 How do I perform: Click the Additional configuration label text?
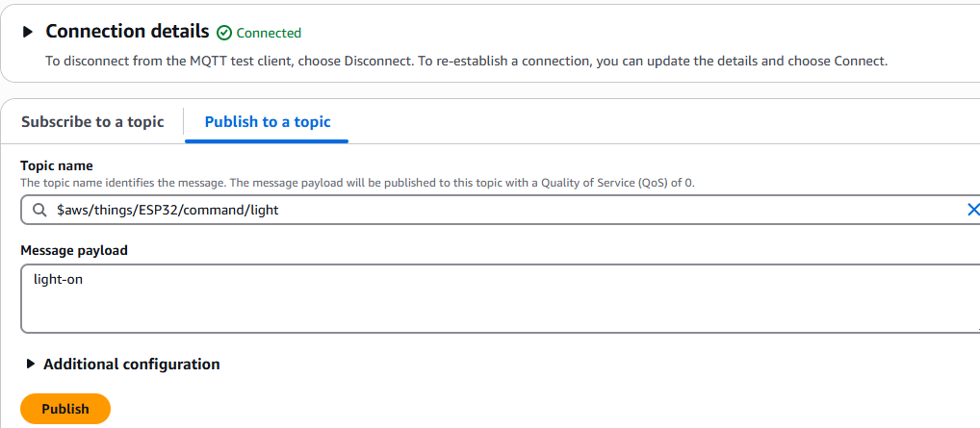click(131, 364)
